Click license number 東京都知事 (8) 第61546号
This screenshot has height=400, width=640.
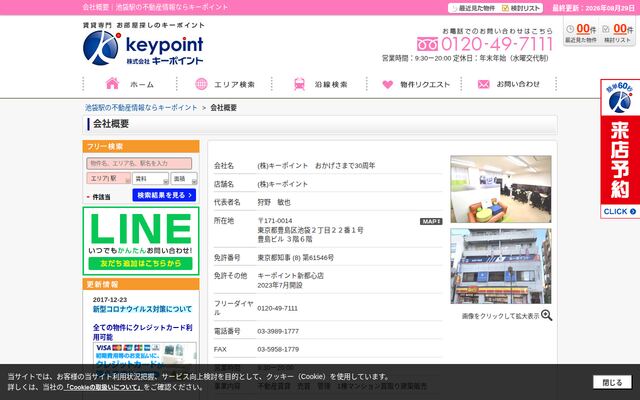coord(296,258)
